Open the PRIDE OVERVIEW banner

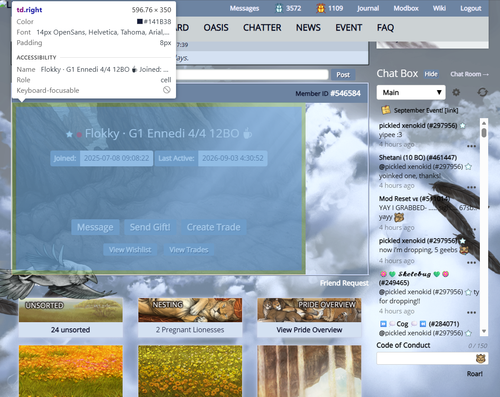click(309, 310)
